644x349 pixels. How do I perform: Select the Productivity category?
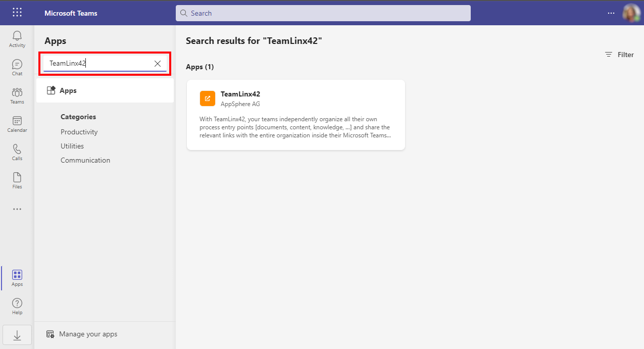click(x=79, y=132)
